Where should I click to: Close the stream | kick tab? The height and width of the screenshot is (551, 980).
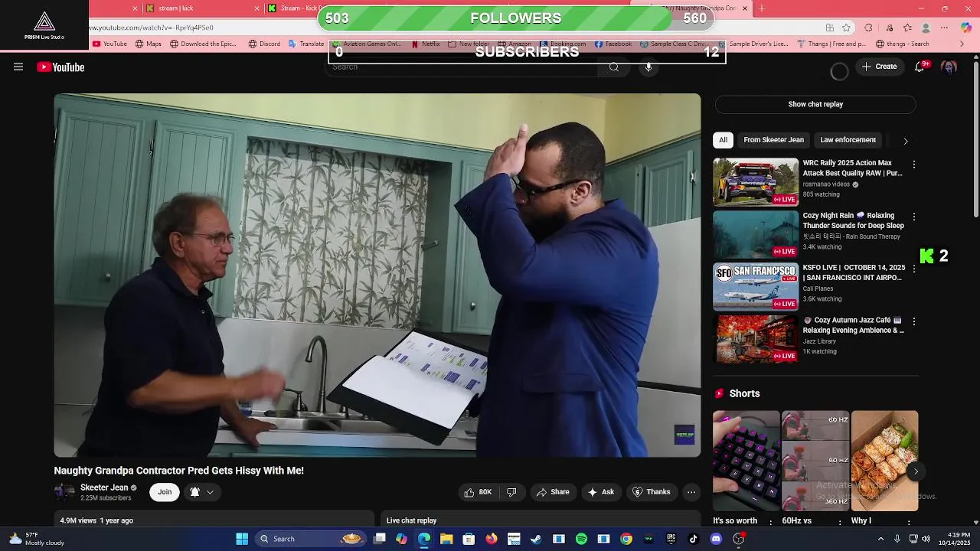tap(257, 8)
